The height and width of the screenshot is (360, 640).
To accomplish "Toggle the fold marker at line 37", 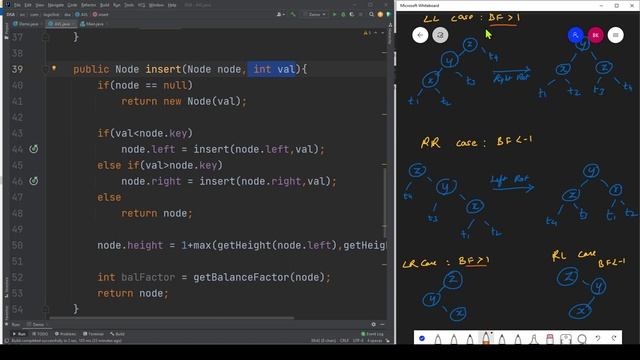I will click(x=45, y=37).
